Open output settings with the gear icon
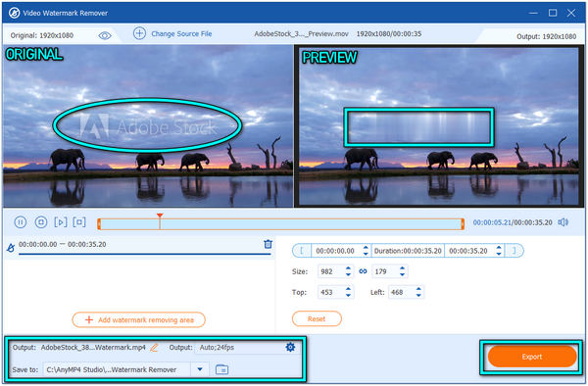The height and width of the screenshot is (386, 588). (x=290, y=347)
